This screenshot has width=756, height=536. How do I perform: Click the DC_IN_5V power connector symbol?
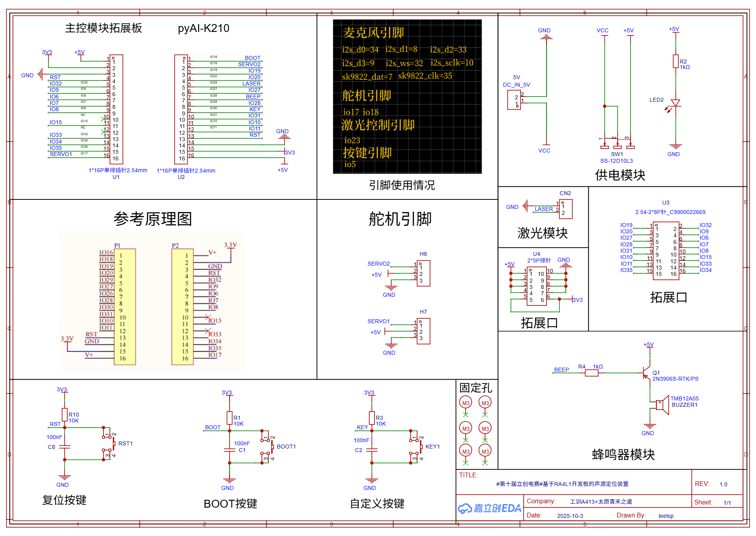[514, 100]
